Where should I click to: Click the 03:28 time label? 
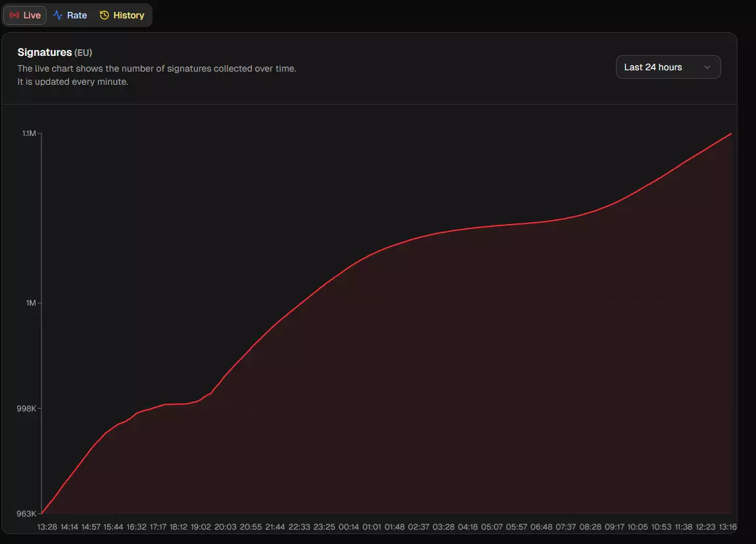click(443, 527)
